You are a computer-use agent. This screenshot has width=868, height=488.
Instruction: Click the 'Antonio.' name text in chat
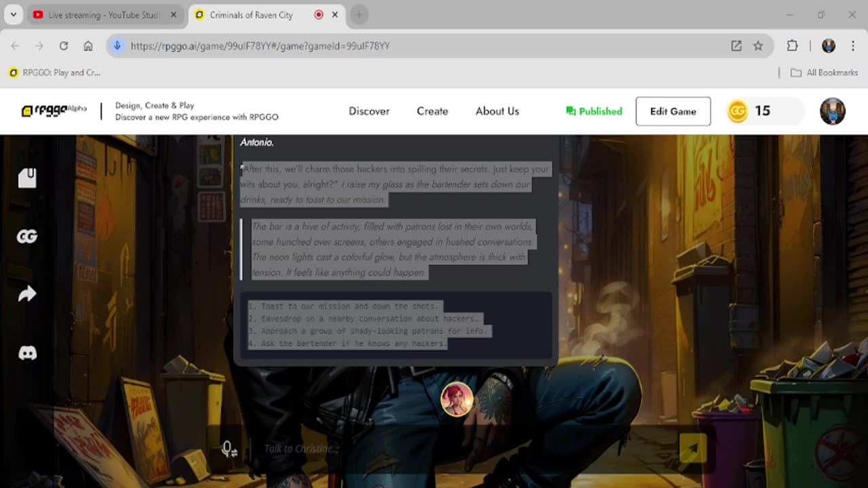click(x=257, y=142)
